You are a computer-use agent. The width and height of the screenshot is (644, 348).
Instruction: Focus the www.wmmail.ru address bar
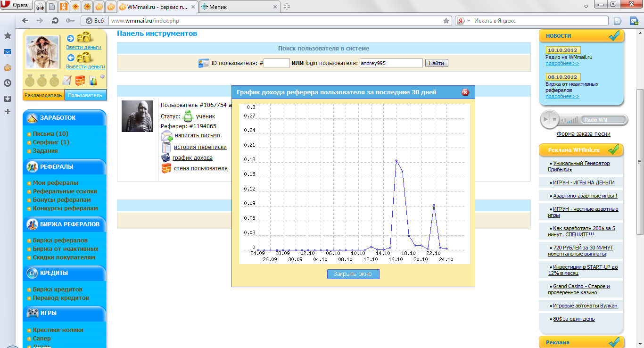pos(275,21)
